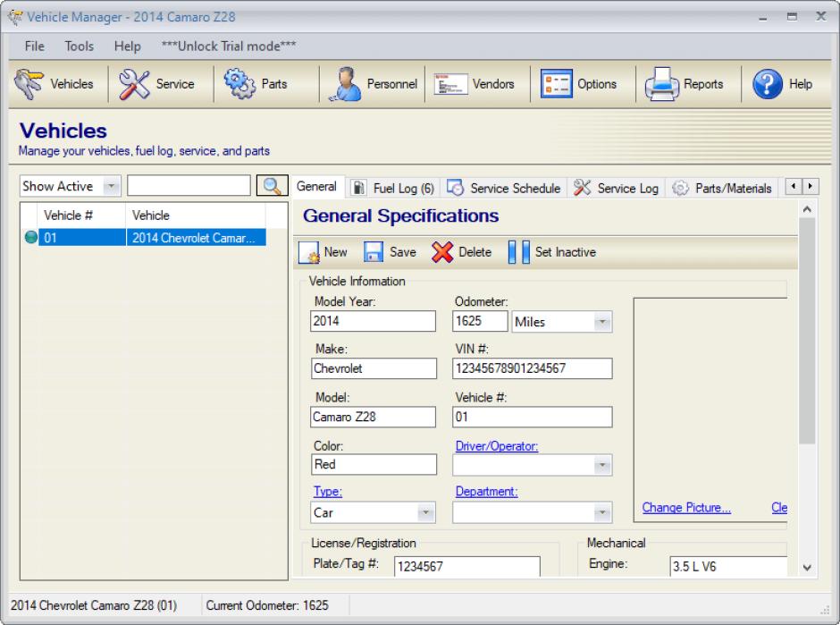Open the Options list icon

556,84
